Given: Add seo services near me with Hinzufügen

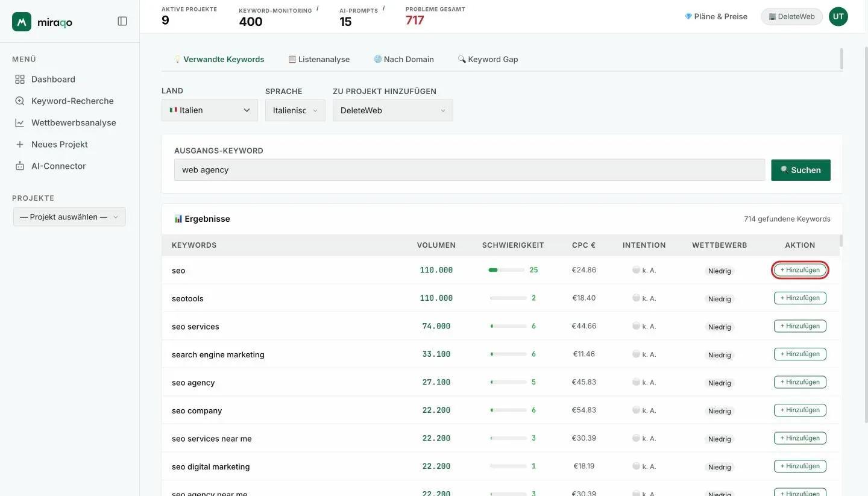Looking at the screenshot, I should point(800,438).
